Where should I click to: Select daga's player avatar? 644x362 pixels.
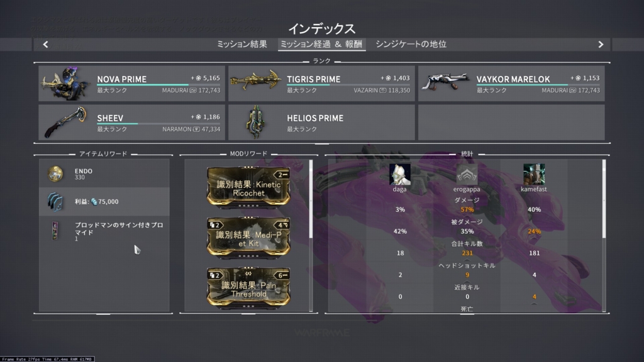pos(399,175)
